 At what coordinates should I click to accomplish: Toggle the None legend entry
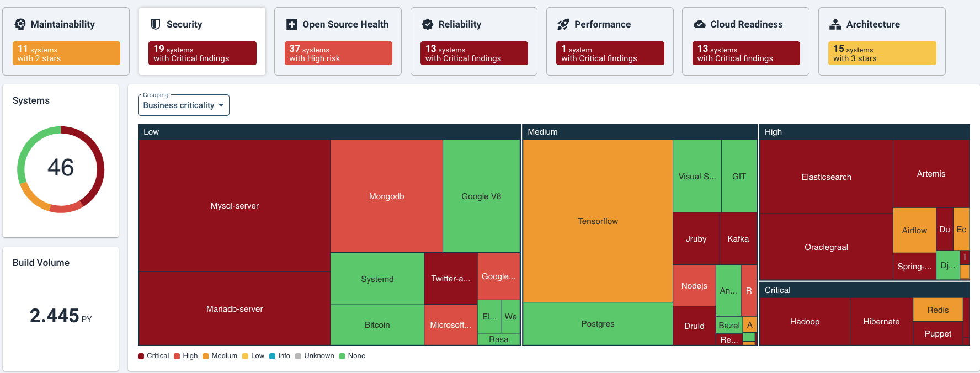(352, 356)
